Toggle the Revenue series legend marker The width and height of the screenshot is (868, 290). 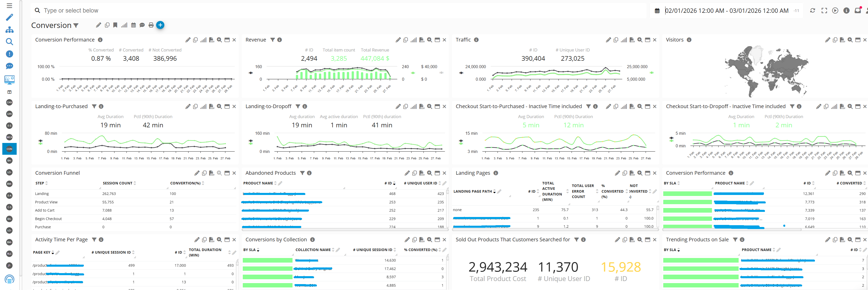[x=251, y=73]
